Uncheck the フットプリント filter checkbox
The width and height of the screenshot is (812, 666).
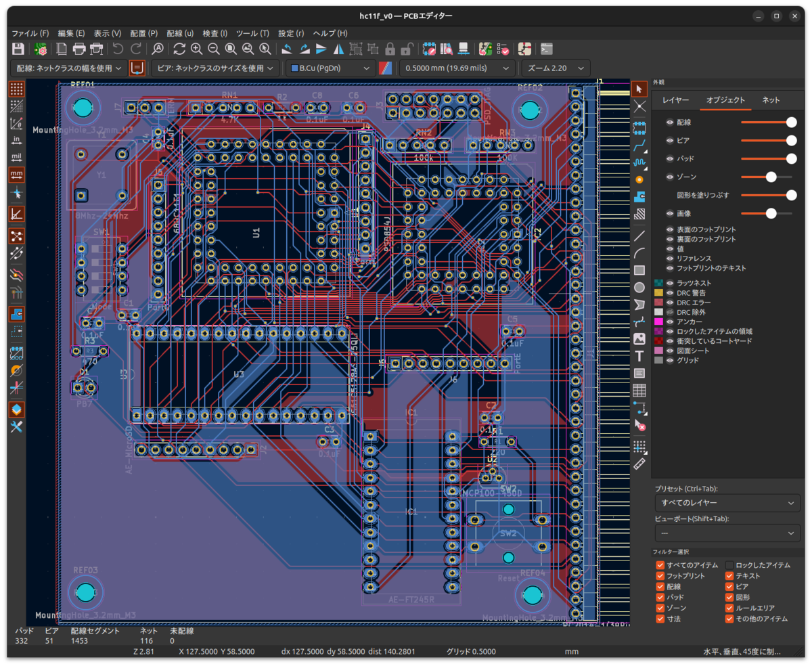(660, 576)
